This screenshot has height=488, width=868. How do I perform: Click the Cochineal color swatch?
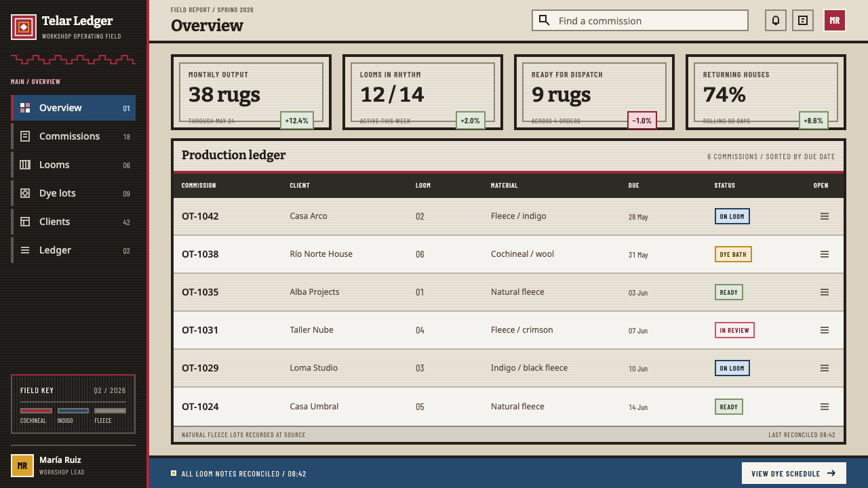(x=36, y=411)
